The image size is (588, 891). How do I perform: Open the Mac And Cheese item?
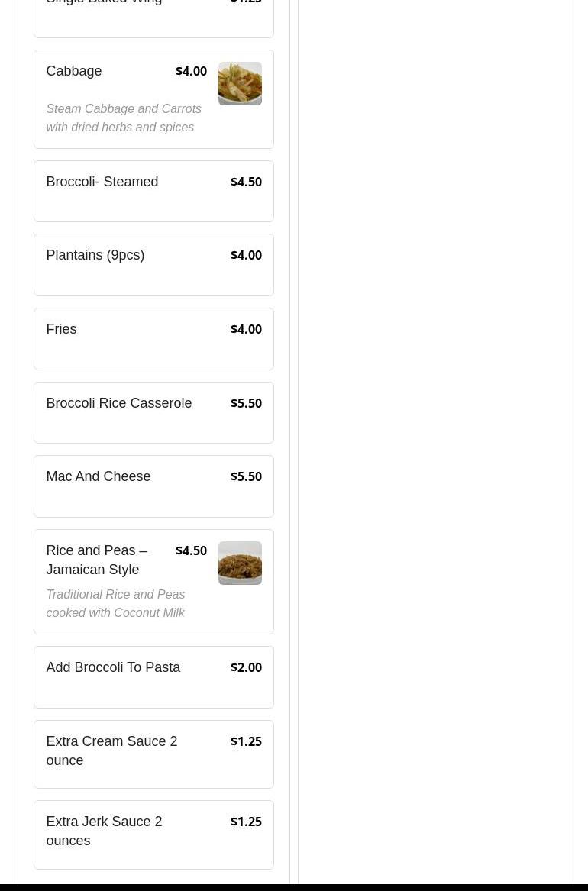coord(99,476)
